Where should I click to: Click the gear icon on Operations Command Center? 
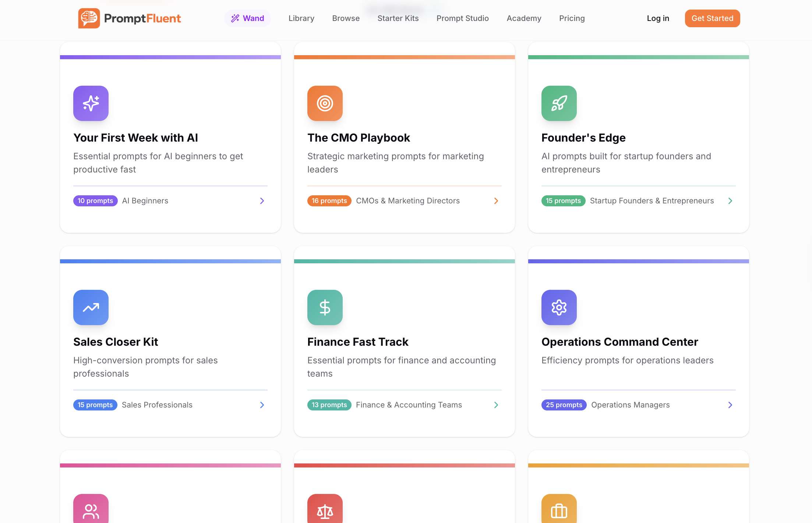coord(559,307)
